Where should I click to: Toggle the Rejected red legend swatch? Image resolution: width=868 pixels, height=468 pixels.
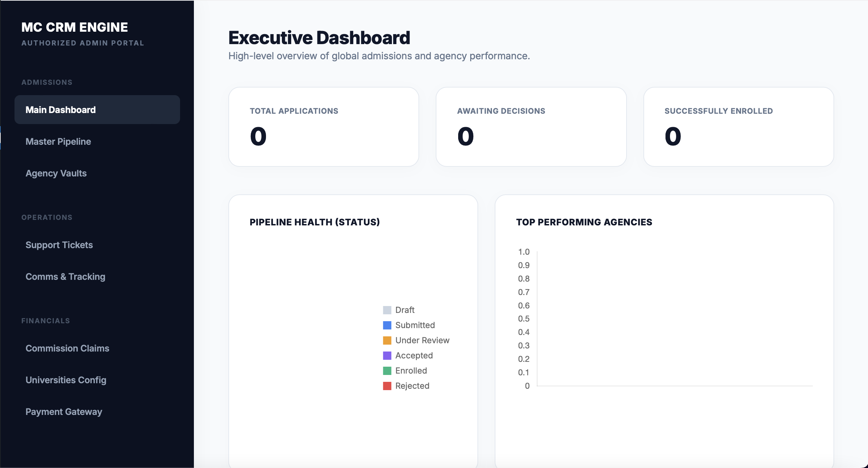tap(387, 386)
